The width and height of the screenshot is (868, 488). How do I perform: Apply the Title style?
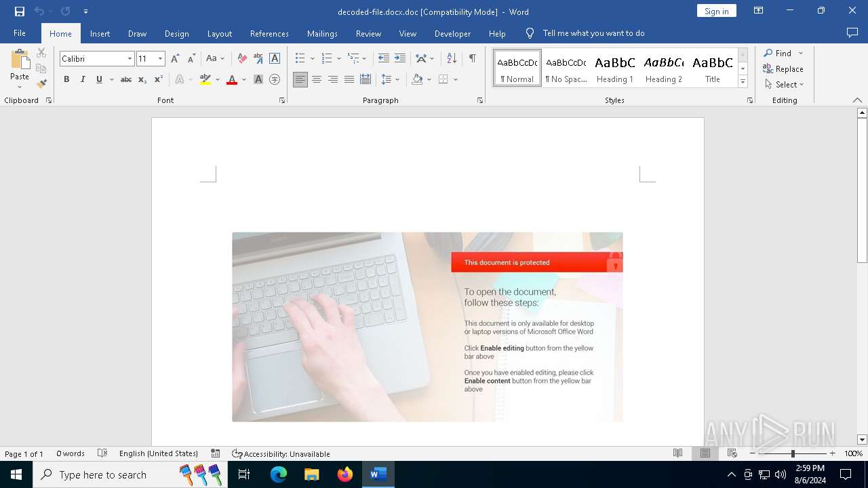pos(712,68)
